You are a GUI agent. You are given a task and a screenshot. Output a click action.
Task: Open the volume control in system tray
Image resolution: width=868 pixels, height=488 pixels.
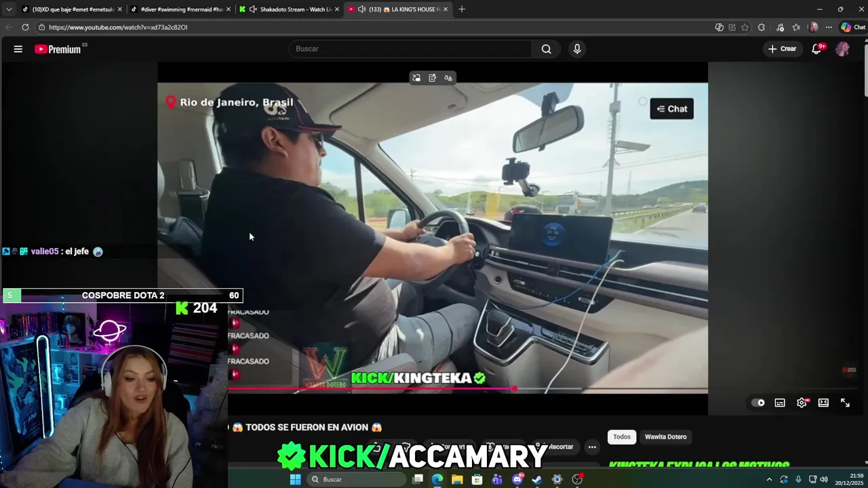[824, 479]
